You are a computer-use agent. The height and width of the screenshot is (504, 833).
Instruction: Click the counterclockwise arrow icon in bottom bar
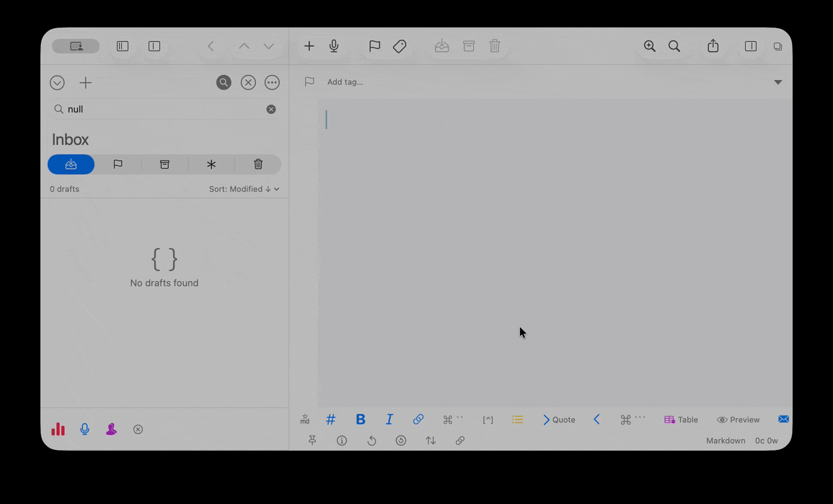coord(371,441)
